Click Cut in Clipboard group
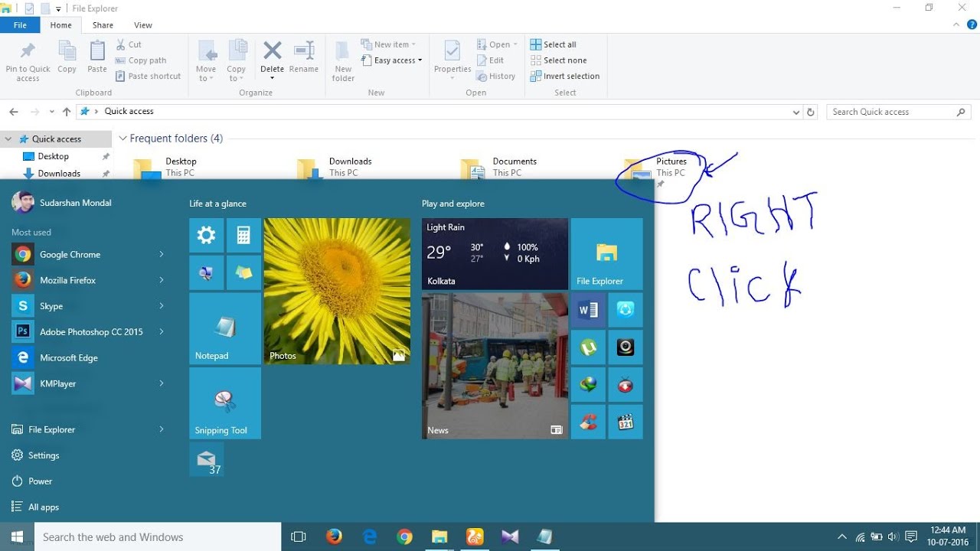Image resolution: width=980 pixels, height=551 pixels. point(129,44)
